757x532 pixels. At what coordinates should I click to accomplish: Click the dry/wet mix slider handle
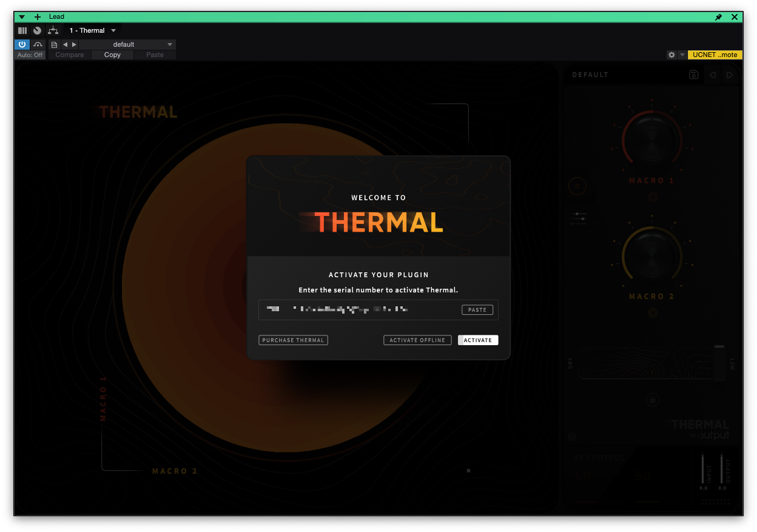pyautogui.click(x=719, y=363)
